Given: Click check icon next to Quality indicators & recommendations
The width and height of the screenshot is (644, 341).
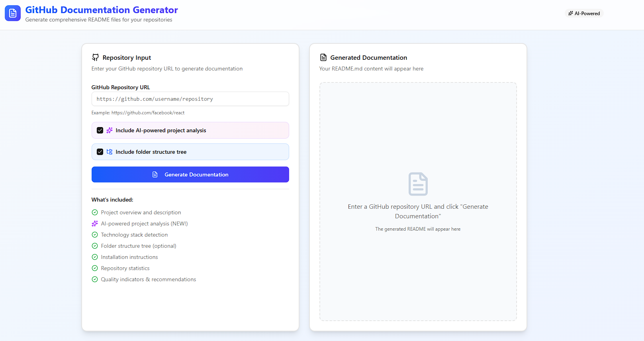Looking at the screenshot, I should pyautogui.click(x=95, y=279).
